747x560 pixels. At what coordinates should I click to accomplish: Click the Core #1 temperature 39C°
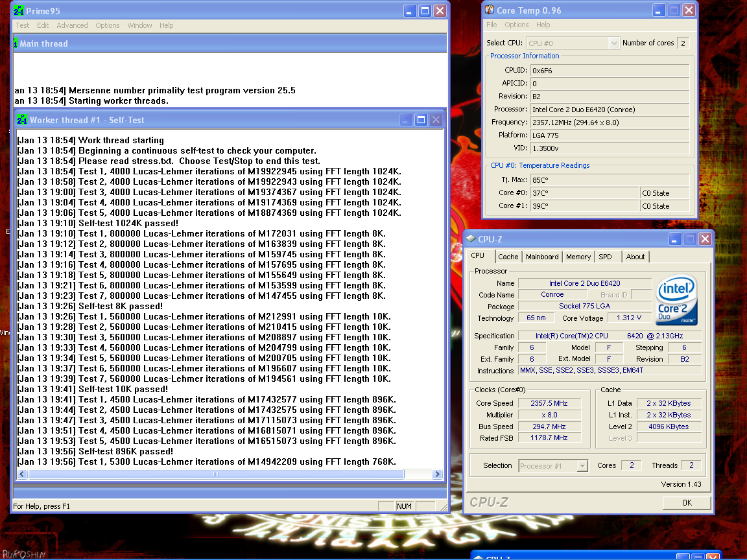point(584,205)
